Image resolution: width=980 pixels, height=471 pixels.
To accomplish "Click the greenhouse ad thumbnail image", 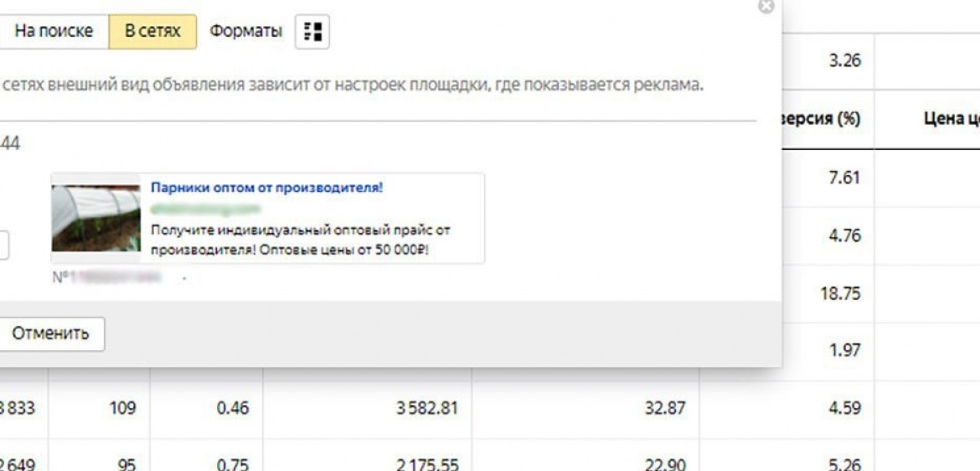I will (x=95, y=218).
